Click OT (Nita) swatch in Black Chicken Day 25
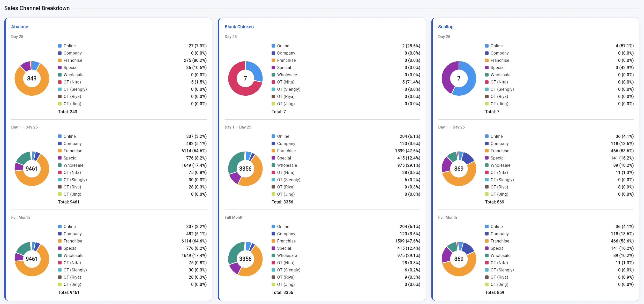 click(x=273, y=82)
